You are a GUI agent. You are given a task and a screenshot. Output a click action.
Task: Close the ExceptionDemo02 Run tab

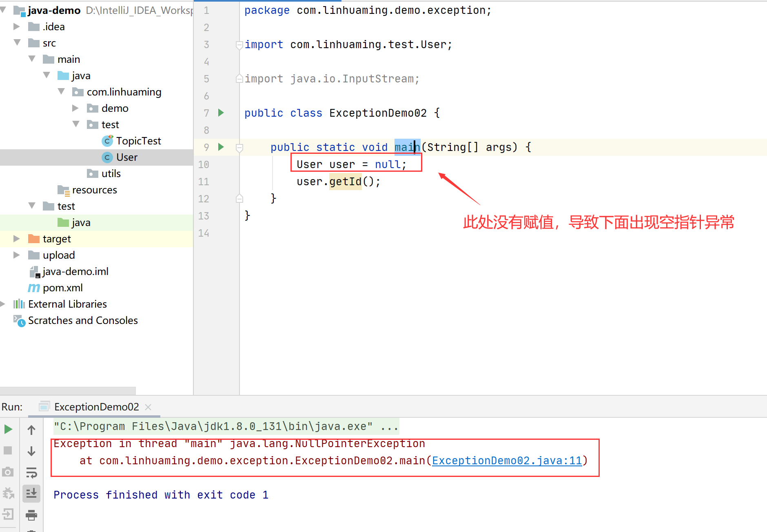point(149,407)
